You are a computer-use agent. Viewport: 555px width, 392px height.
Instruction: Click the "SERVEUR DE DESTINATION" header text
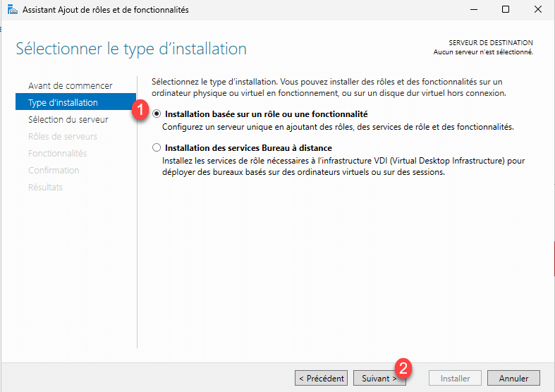click(x=491, y=42)
